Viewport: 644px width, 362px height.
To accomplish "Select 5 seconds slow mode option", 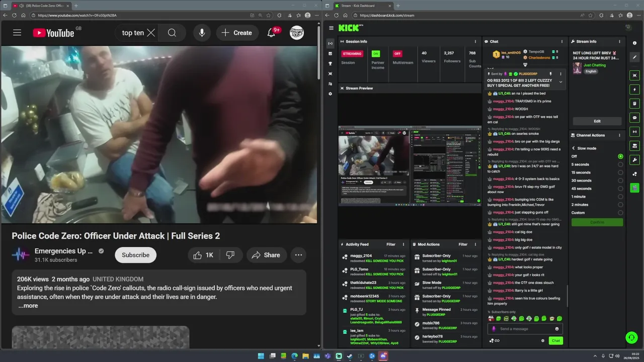I will (x=620, y=164).
